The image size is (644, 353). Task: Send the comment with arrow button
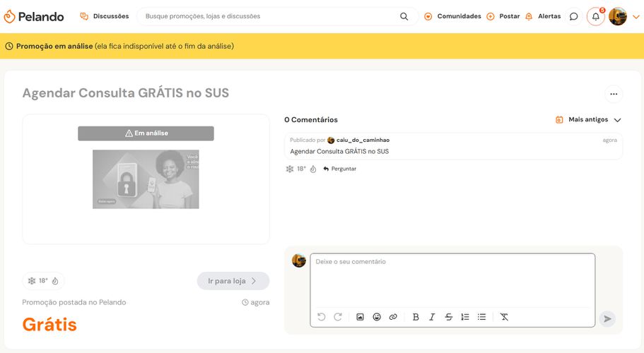tap(607, 319)
